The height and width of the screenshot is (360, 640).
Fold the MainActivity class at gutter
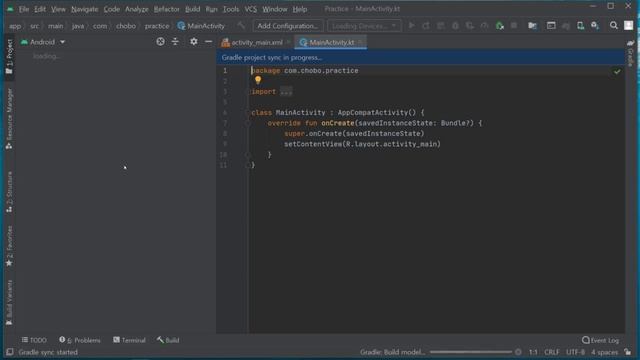247,113
